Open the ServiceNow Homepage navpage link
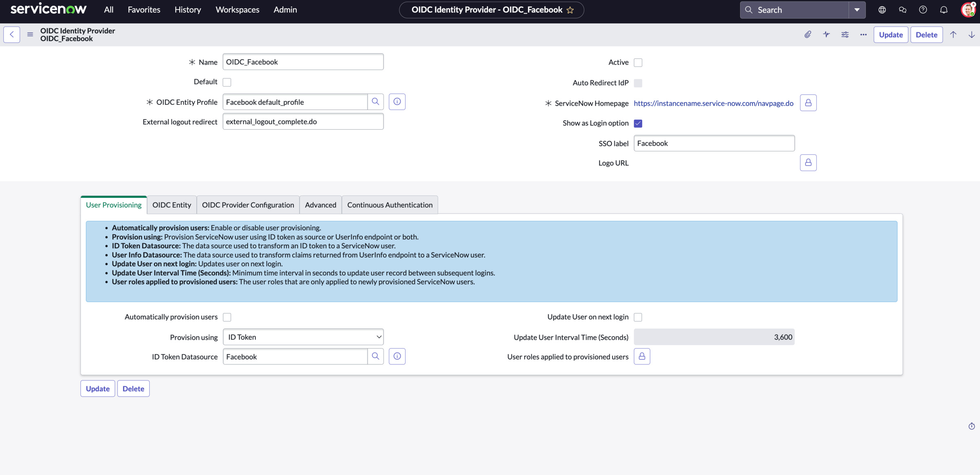This screenshot has width=980, height=475. pyautogui.click(x=714, y=103)
